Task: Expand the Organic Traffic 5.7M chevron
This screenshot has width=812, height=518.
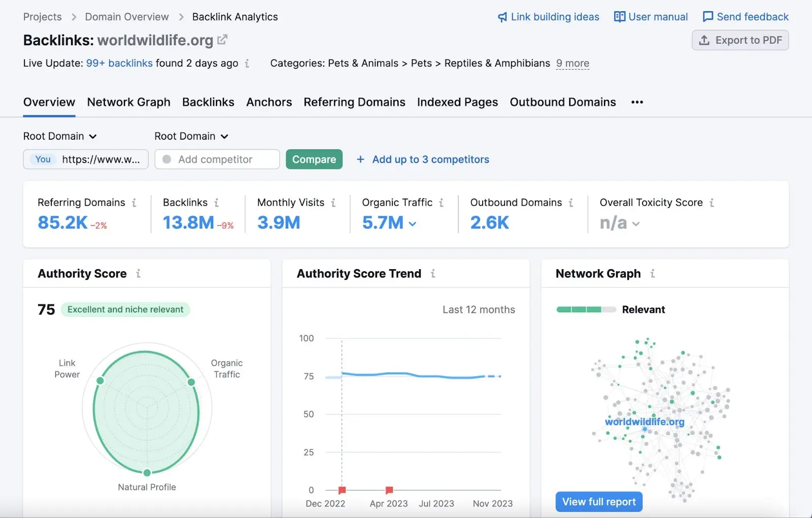Action: pos(413,224)
